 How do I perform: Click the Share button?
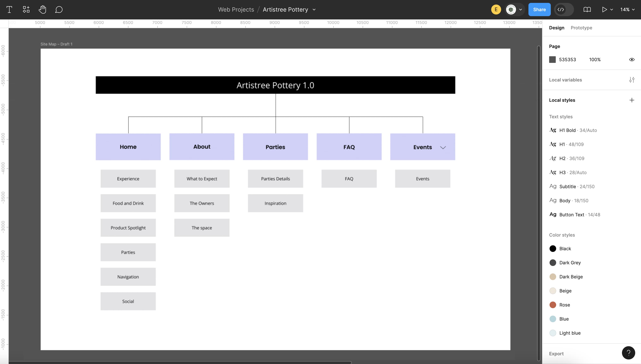[x=539, y=10]
